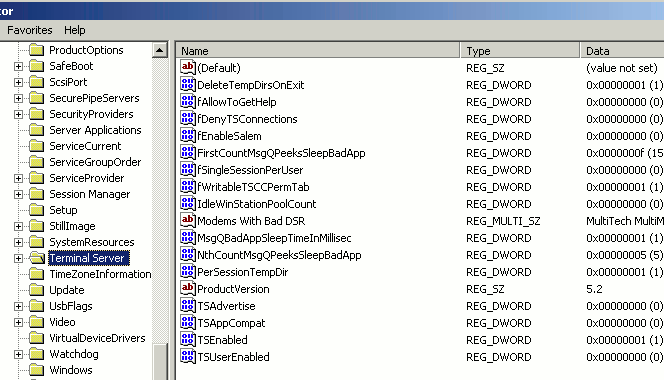The image size is (664, 380).
Task: Click the Modems With Bad DSR string icon
Action: point(188,220)
